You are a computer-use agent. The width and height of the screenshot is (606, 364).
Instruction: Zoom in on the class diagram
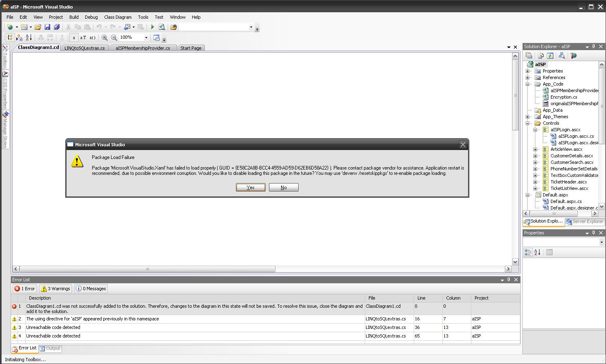[x=104, y=38]
